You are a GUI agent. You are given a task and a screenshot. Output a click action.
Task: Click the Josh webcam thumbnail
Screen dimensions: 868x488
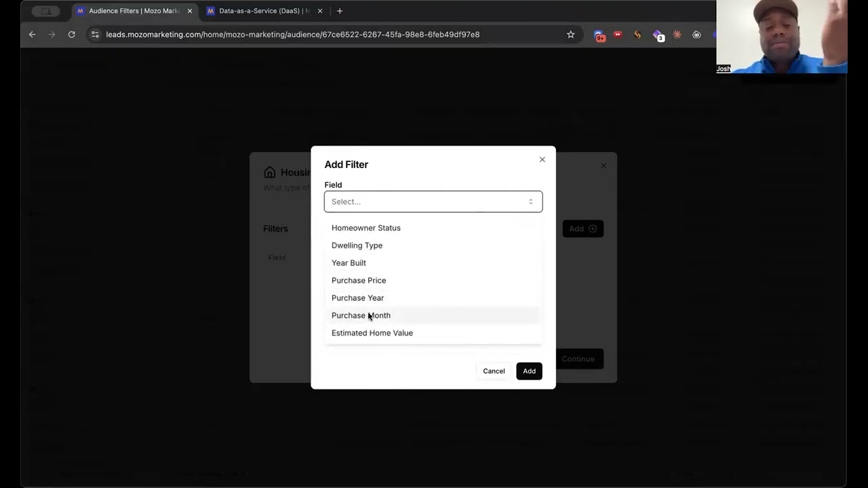click(782, 37)
